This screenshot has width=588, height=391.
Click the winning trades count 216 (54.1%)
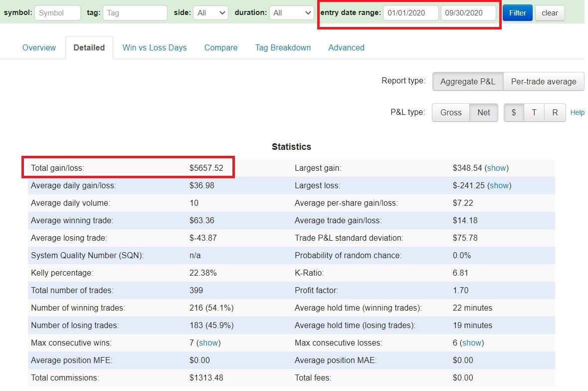coord(211,308)
